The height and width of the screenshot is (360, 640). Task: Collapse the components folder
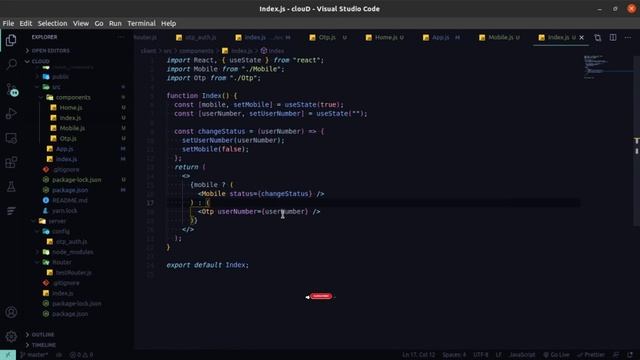(73, 97)
